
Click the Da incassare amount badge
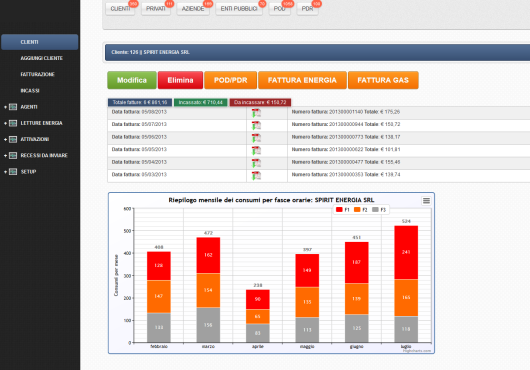point(260,102)
